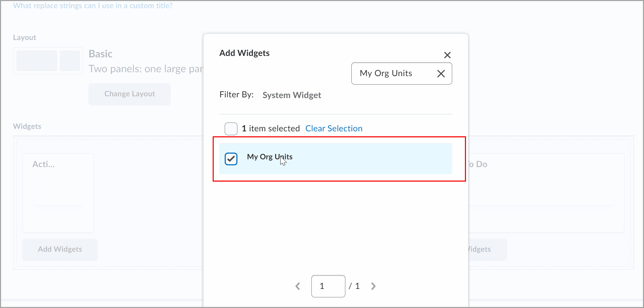644x308 pixels.
Task: Open the replace strings custom title help link
Action: 93,6
